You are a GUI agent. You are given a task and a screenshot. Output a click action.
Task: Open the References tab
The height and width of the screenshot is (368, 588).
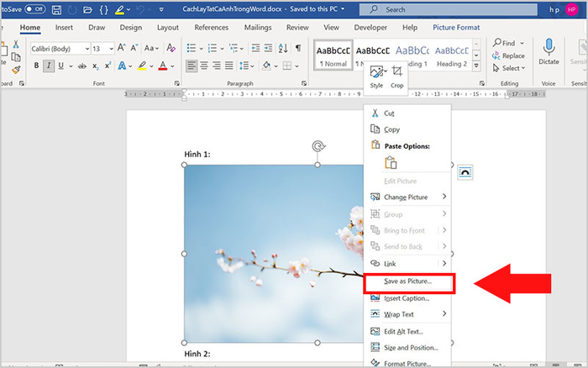tap(212, 28)
